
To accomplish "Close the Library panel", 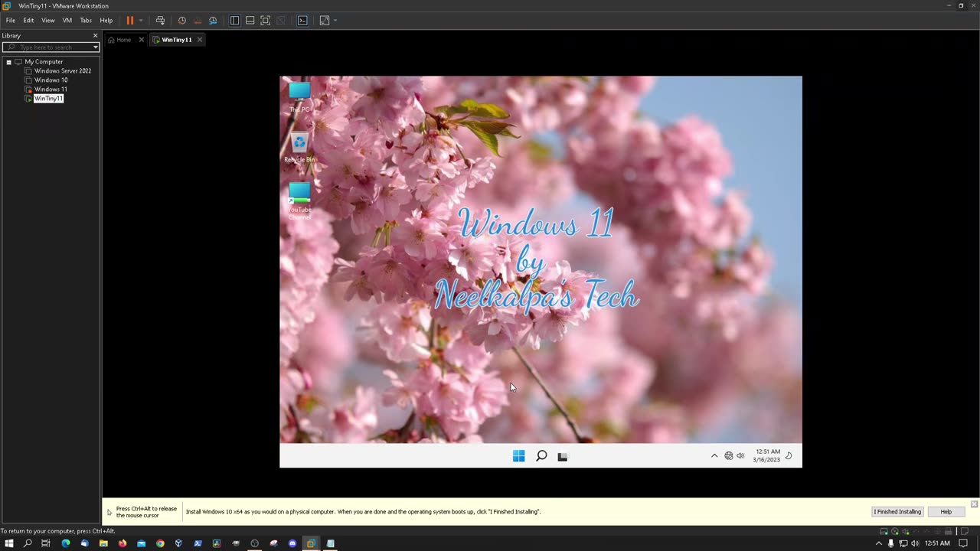I will 96,35.
